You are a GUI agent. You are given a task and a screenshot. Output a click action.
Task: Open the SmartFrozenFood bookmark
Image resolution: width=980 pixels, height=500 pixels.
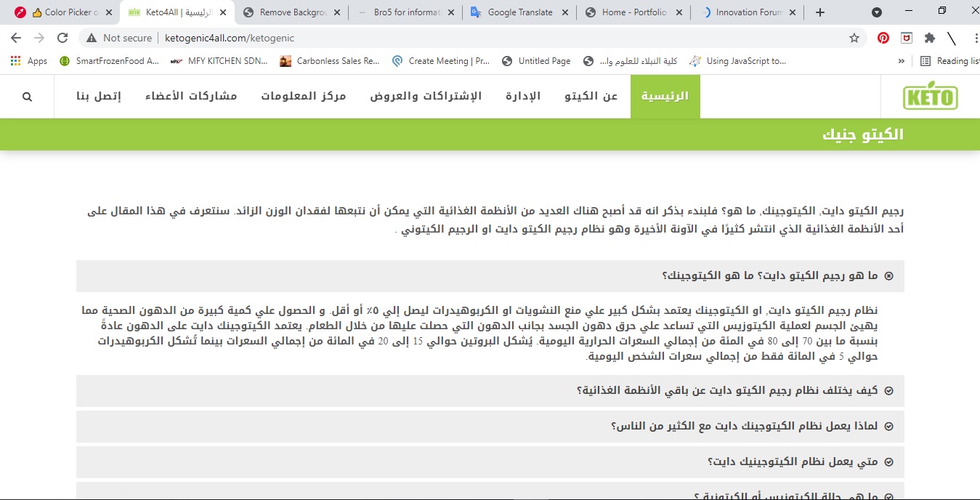109,61
